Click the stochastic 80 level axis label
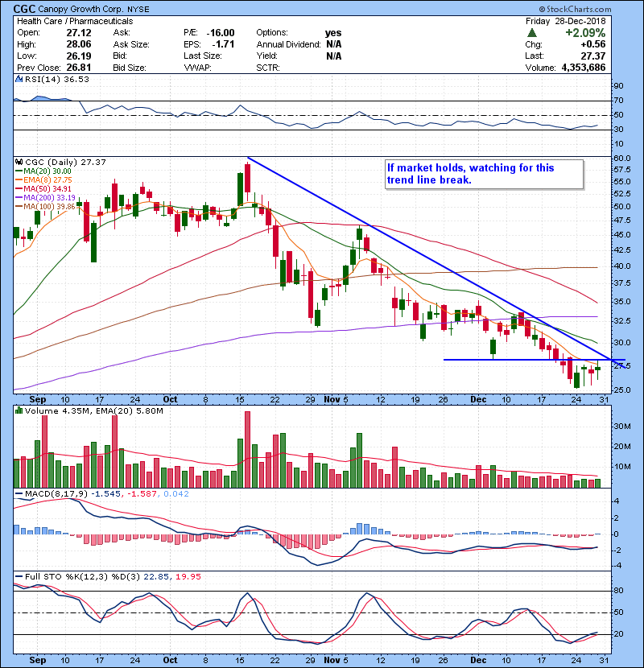 click(618, 591)
